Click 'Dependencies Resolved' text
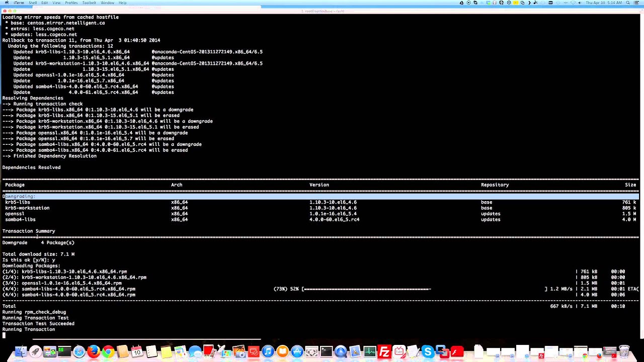This screenshot has height=362, width=644. [31, 167]
